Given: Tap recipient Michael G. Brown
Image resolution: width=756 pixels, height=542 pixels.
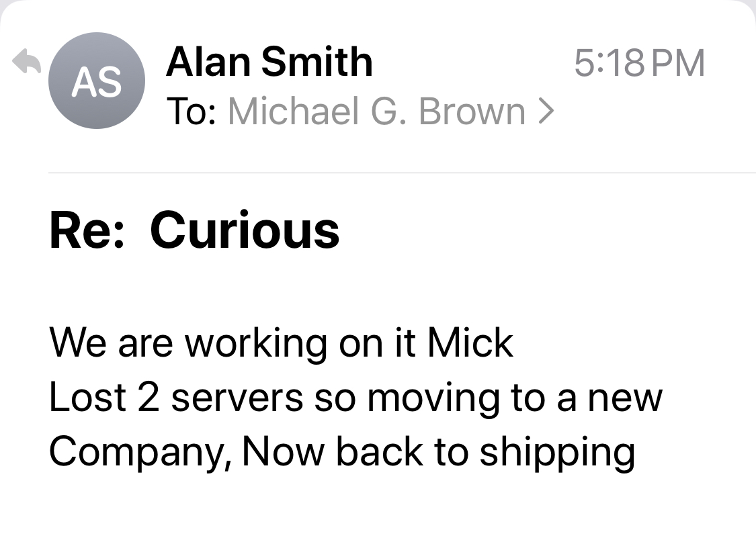Looking at the screenshot, I should pyautogui.click(x=376, y=111).
